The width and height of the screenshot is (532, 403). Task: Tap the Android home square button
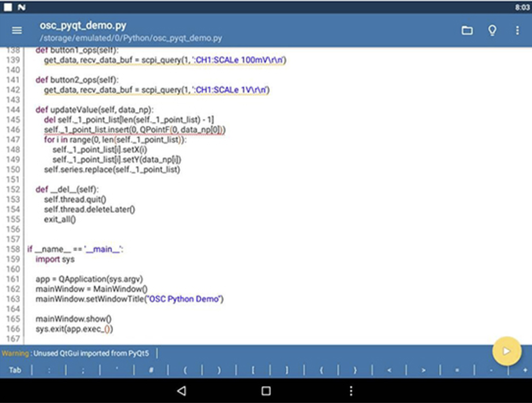266,391
